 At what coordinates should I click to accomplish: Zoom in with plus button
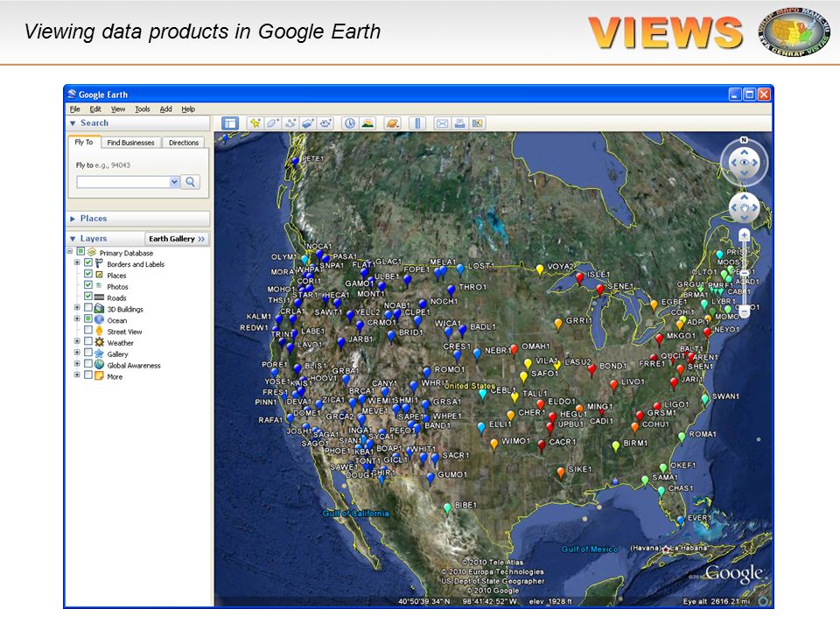tap(744, 234)
